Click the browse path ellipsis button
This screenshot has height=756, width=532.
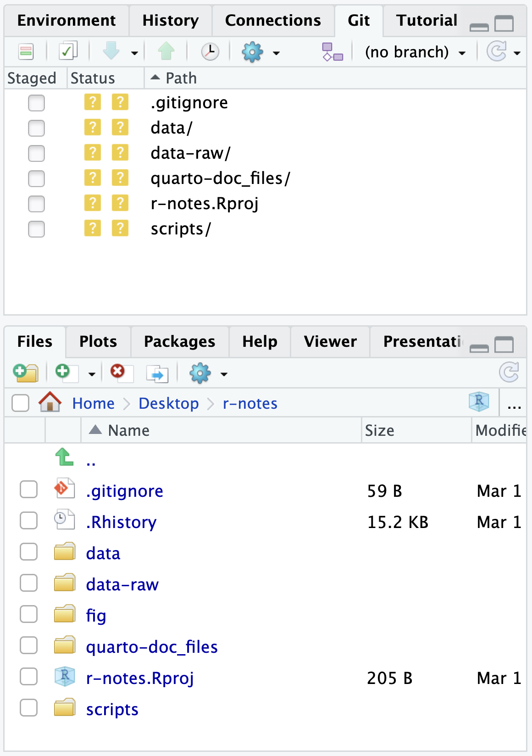click(514, 405)
